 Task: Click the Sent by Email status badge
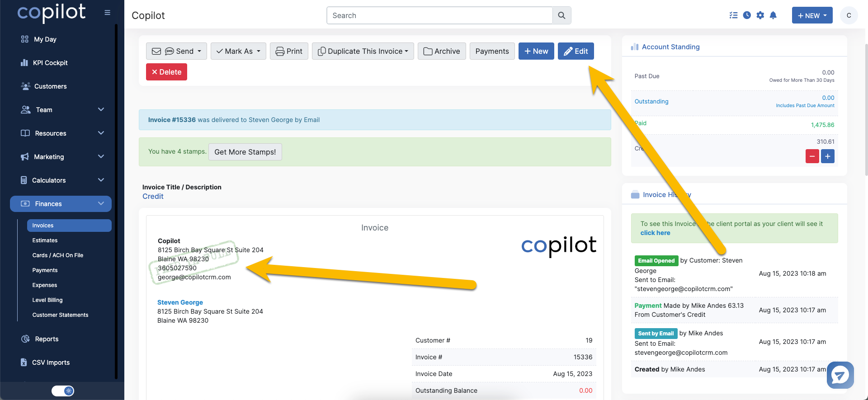[656, 334]
